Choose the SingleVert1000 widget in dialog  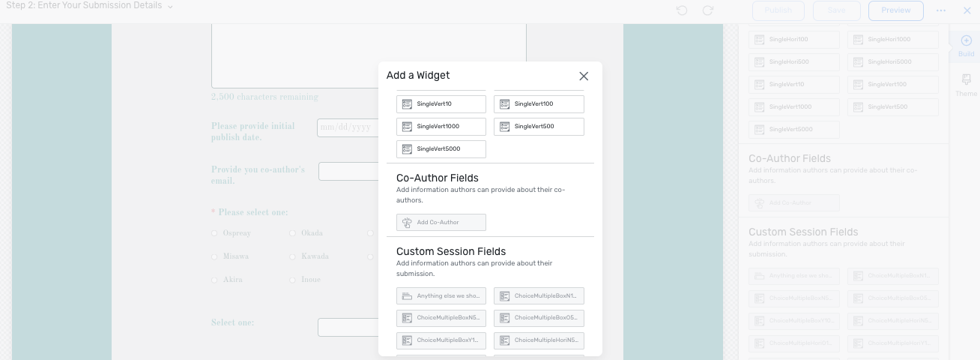pos(441,127)
